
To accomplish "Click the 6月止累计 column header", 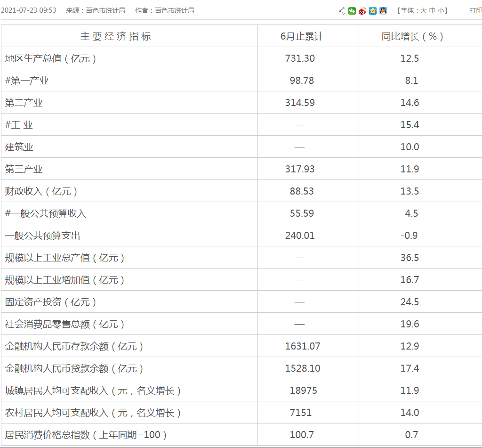I will coord(302,36).
